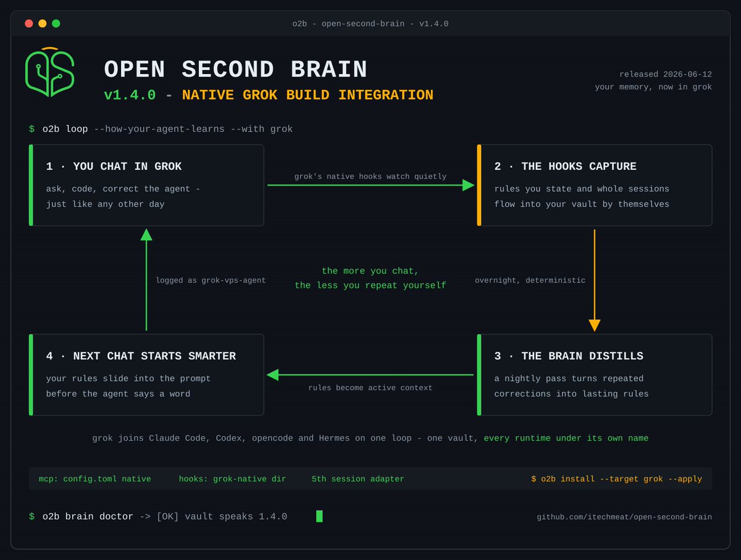The height and width of the screenshot is (560, 741).
Task: Click 'NATIVE GROK BUILD INTEGRATION' subtitle
Action: click(x=308, y=95)
